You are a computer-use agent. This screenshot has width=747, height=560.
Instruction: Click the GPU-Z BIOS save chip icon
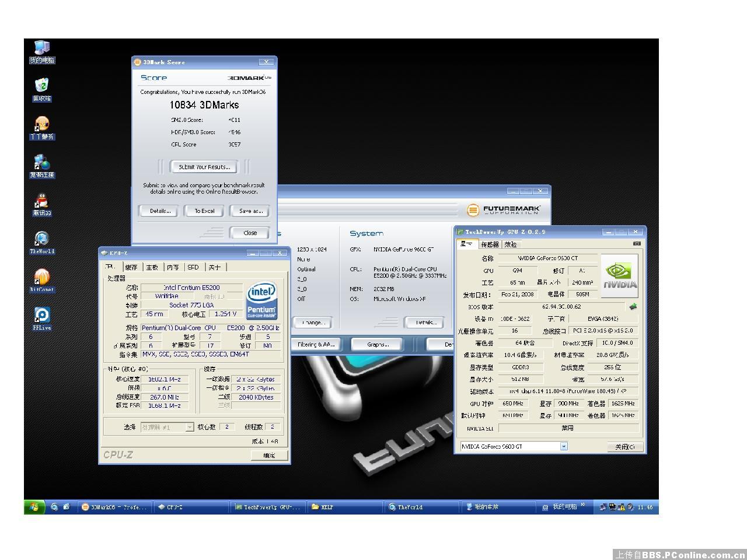coord(633,306)
